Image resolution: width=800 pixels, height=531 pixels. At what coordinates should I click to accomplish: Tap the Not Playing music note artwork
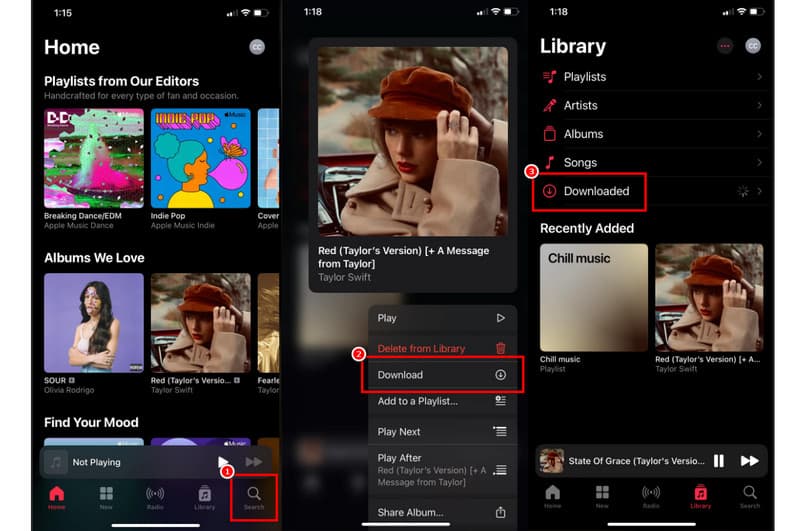point(56,462)
